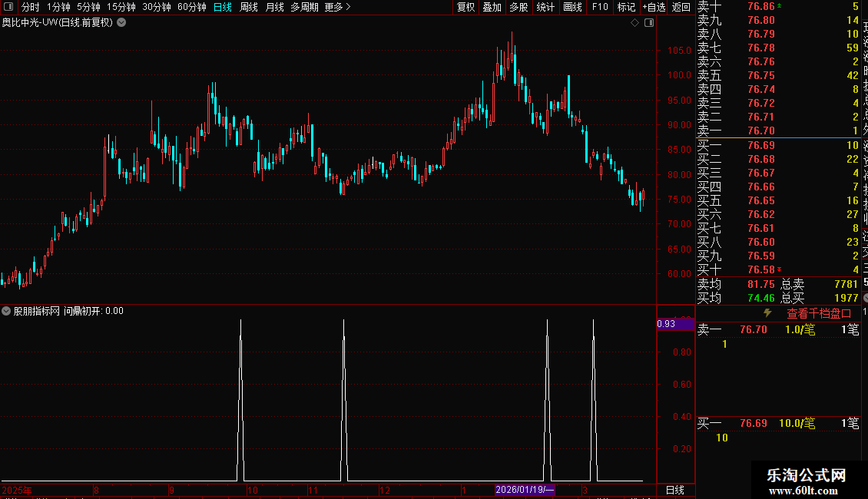Screen dimensions: 868x499
Task: Click the 2026/01/19 date marker on time axis
Action: point(524,490)
